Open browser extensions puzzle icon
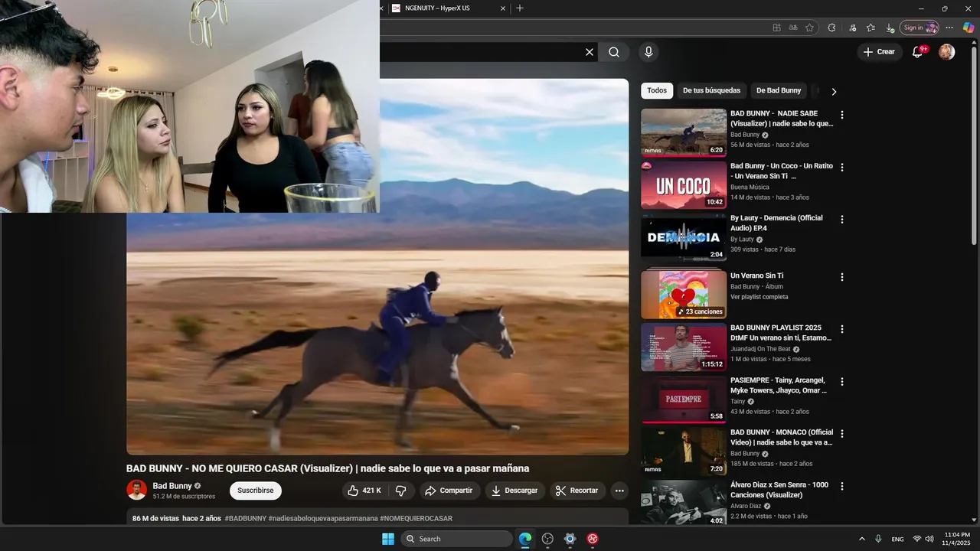 (x=831, y=28)
